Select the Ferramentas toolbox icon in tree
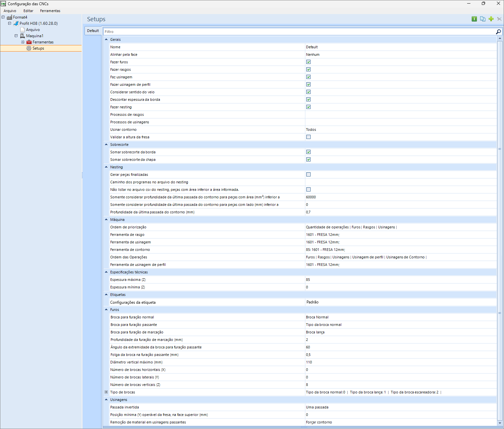Image resolution: width=504 pixels, height=429 pixels. 29,42
